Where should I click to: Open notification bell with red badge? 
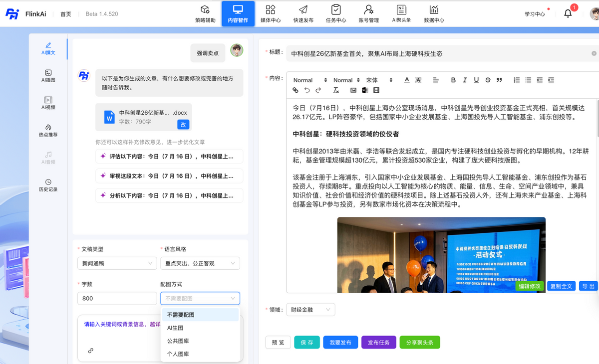[568, 13]
